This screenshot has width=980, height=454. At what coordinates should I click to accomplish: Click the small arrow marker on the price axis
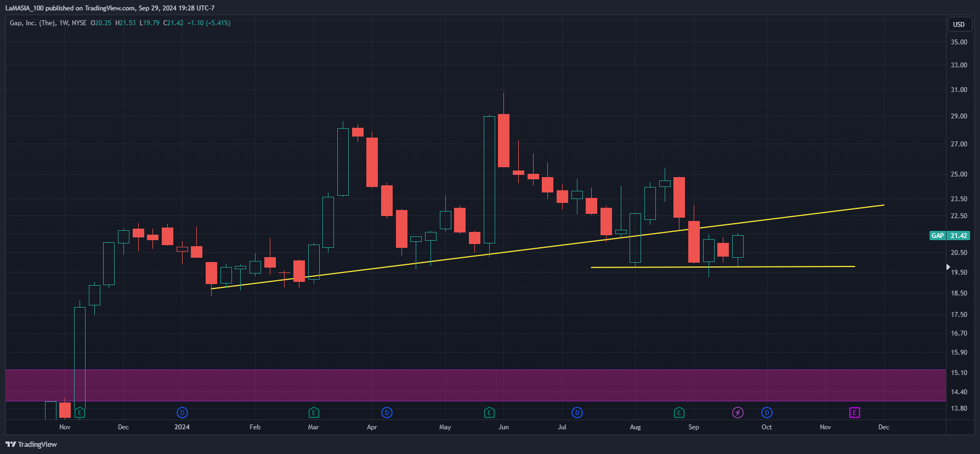tap(948, 267)
